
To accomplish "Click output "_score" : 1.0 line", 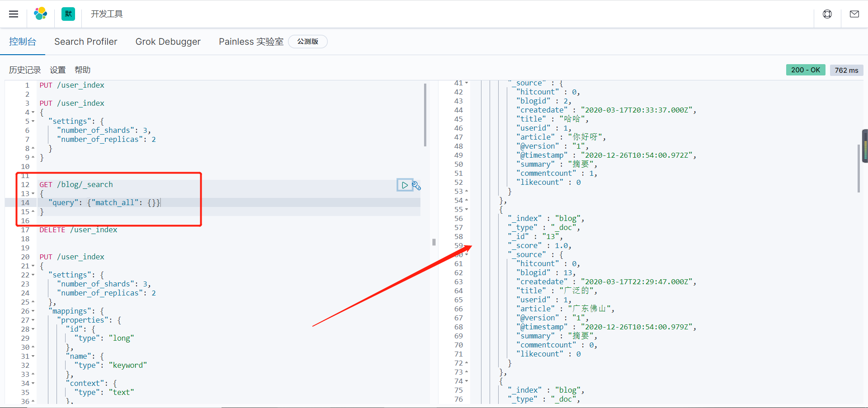I will (x=539, y=245).
